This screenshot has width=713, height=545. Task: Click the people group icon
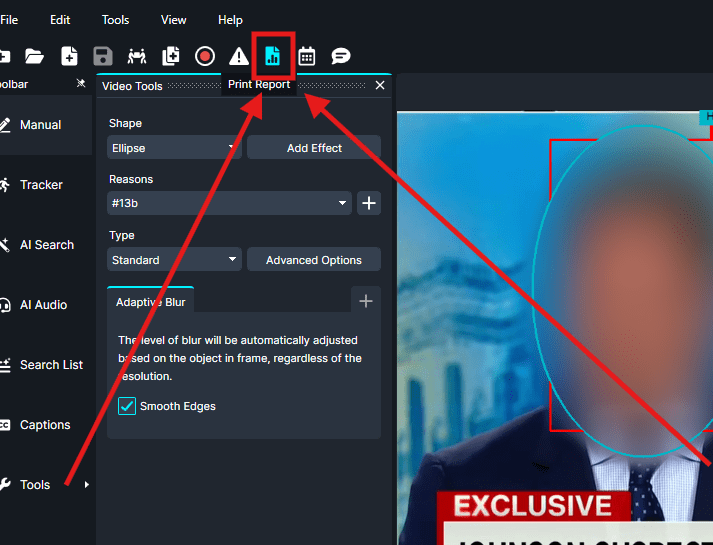[x=137, y=56]
